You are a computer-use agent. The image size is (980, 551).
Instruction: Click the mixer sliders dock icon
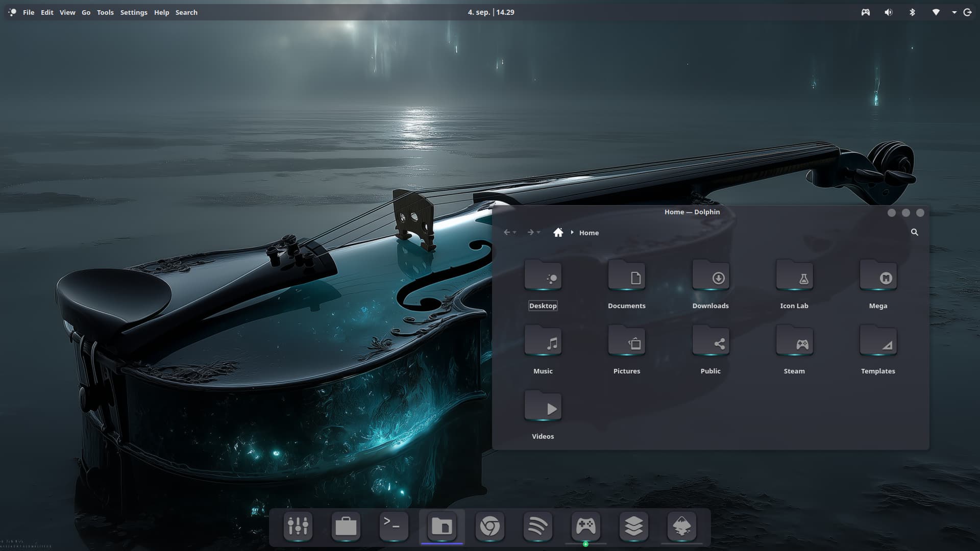298,526
